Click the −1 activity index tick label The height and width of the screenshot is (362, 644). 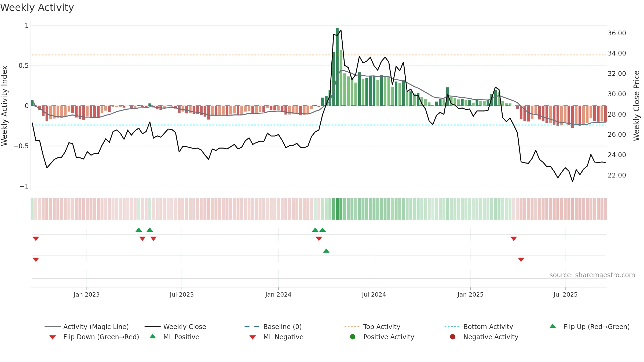click(x=24, y=186)
